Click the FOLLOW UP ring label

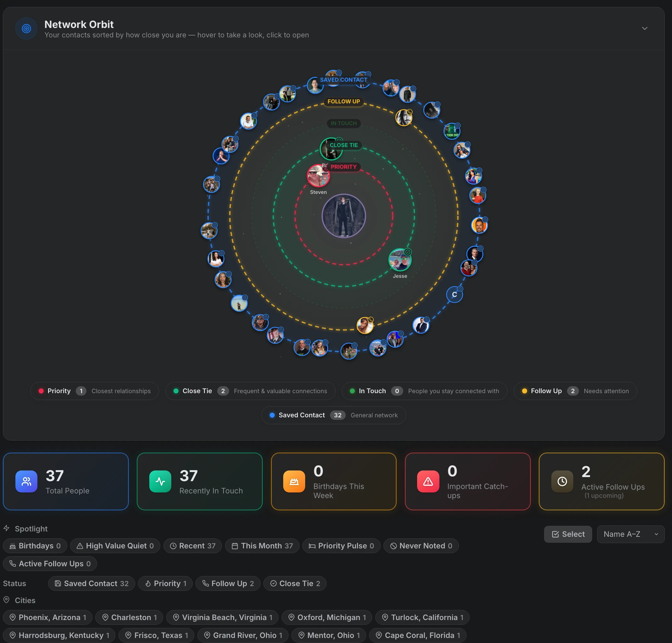344,102
